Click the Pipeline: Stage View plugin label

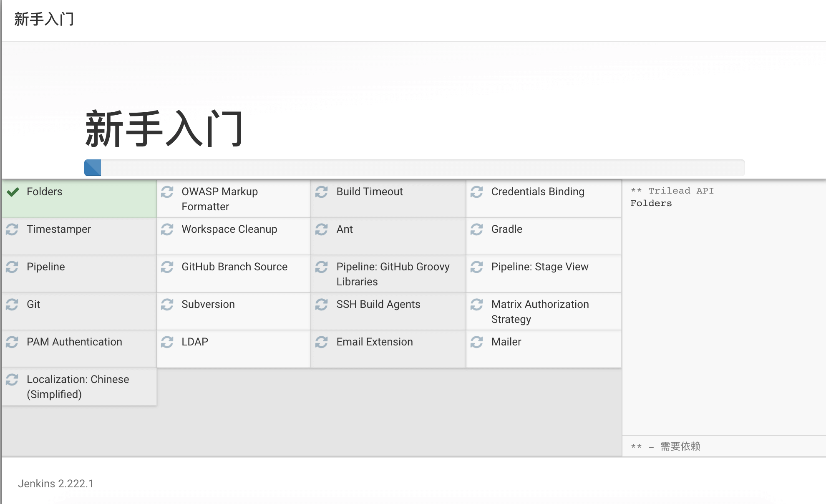tap(539, 267)
